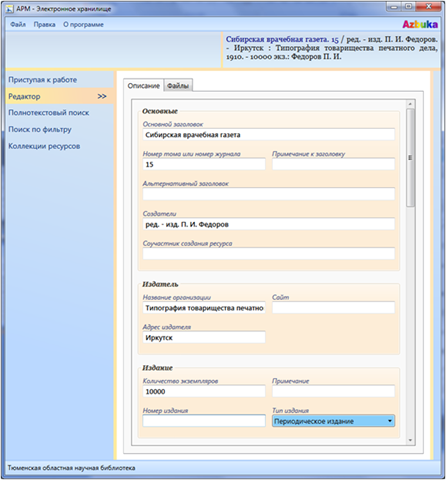Click the vertical scrollbar thumb

coord(410,158)
